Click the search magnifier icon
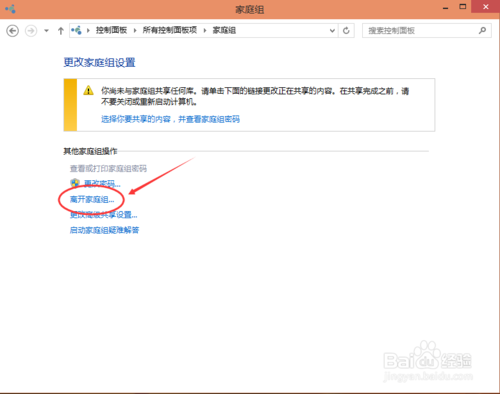500x394 pixels. (482, 31)
